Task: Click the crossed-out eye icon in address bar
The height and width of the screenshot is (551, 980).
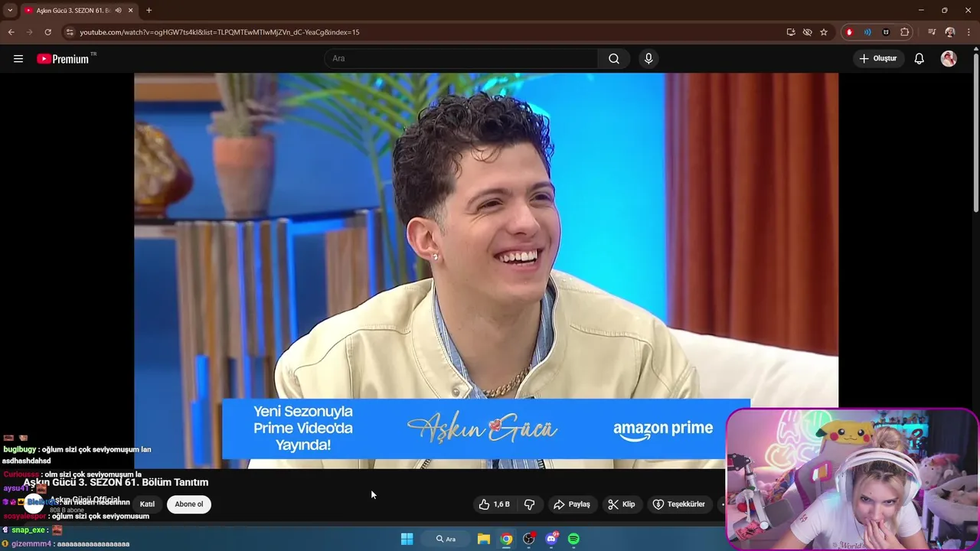Action: [x=807, y=32]
